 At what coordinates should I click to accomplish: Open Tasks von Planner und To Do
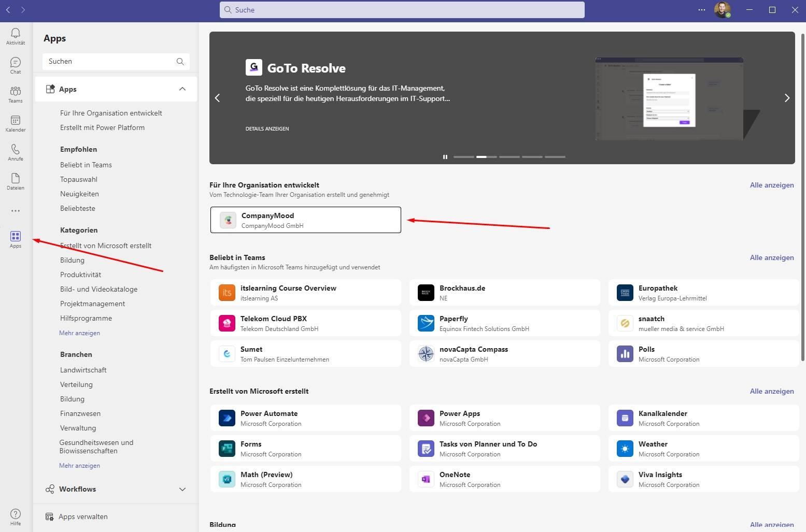click(x=505, y=449)
